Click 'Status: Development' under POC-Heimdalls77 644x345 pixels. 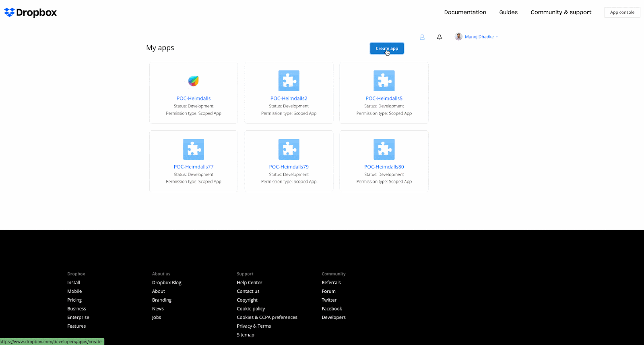(194, 175)
